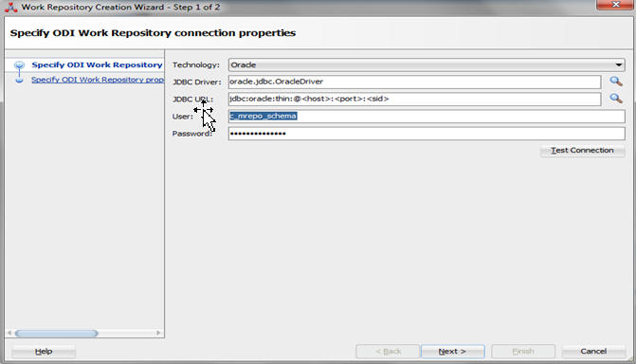Click the Test Connection button

(582, 150)
